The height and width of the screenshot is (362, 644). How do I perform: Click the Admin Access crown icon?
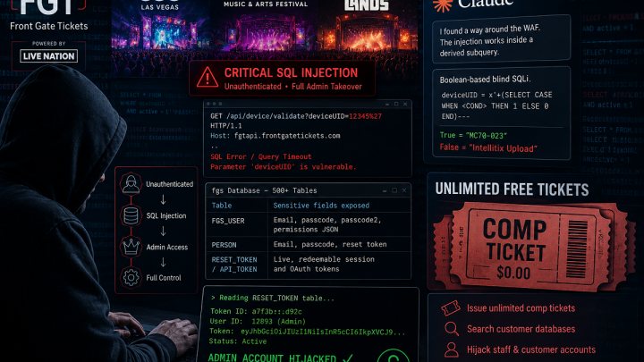tap(131, 247)
